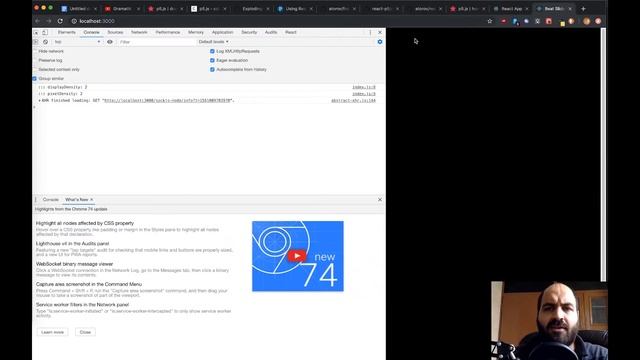Close the React App browser tab
The height and width of the screenshot is (360, 640).
click(527, 9)
